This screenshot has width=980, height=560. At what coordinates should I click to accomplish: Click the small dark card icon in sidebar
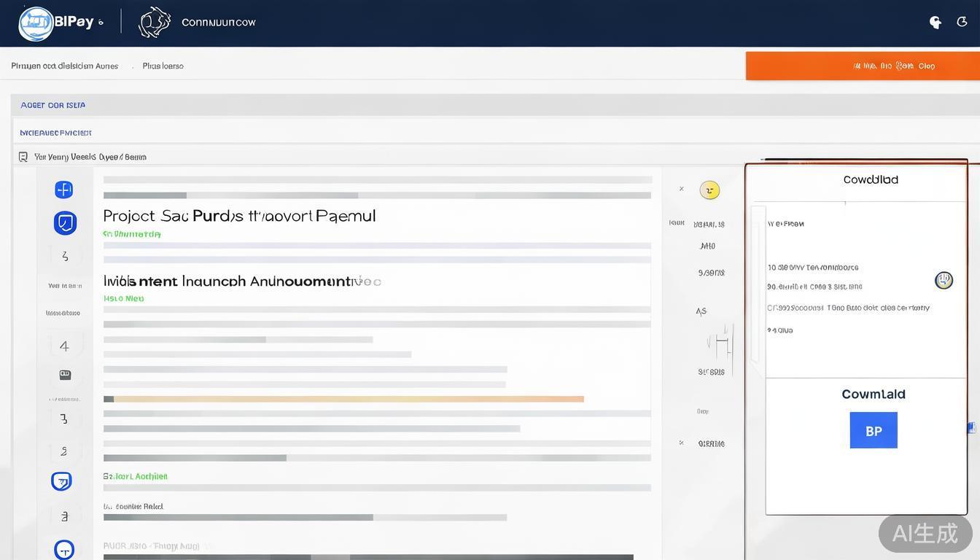pyautogui.click(x=65, y=375)
